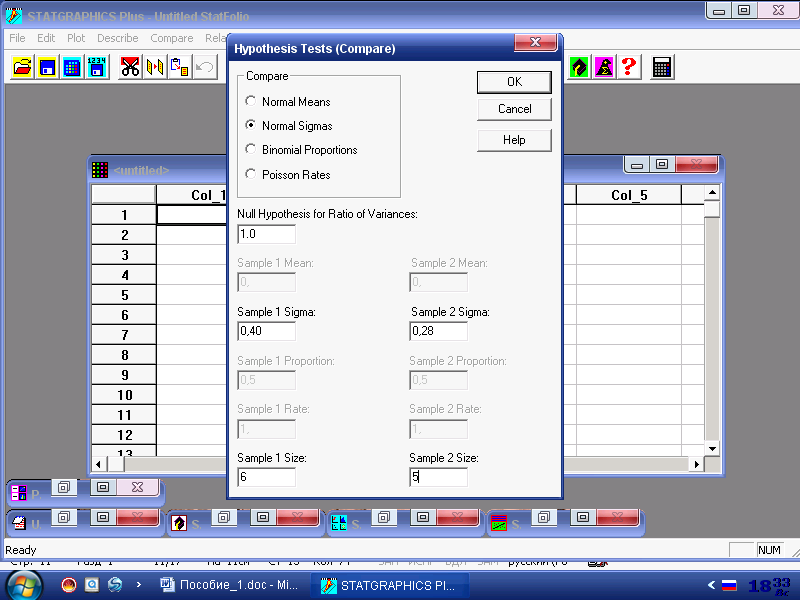Click spreadsheet horizontal scrollbar right arrow
This screenshot has width=800, height=600.
[696, 464]
